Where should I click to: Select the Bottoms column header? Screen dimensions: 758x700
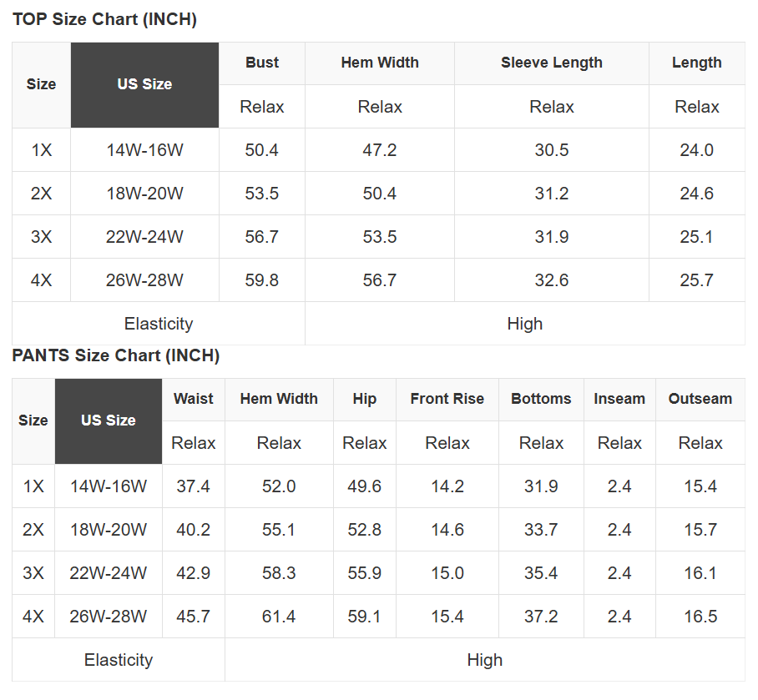click(x=541, y=399)
